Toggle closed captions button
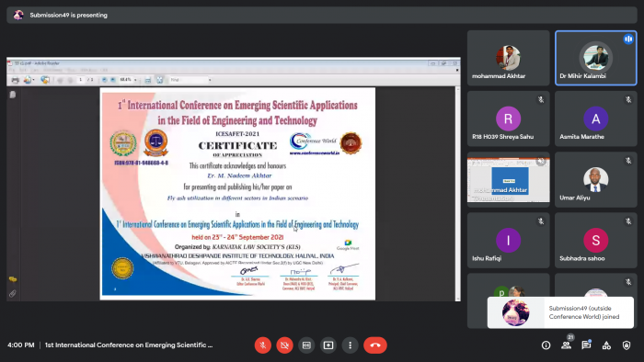Viewport: 644px width, 362px height. tap(306, 345)
